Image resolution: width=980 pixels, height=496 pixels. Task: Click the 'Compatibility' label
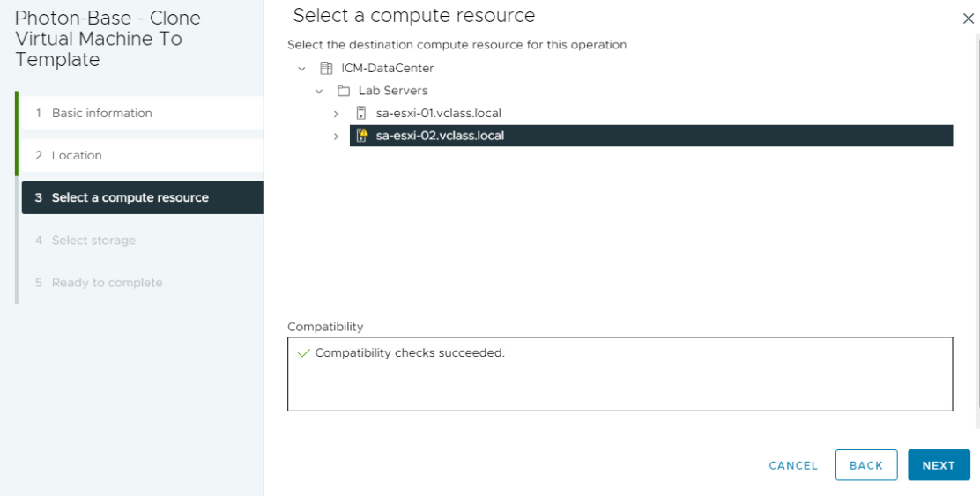click(x=325, y=327)
